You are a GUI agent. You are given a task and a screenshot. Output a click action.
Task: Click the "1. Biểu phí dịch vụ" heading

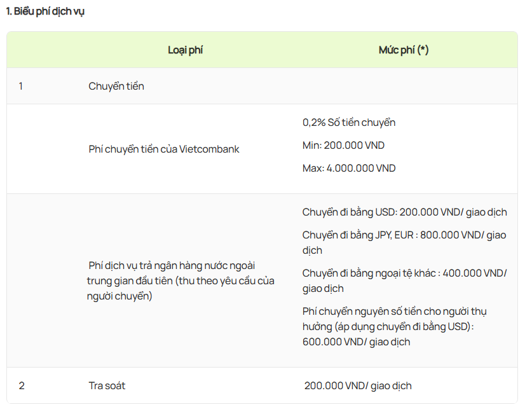[45, 11]
